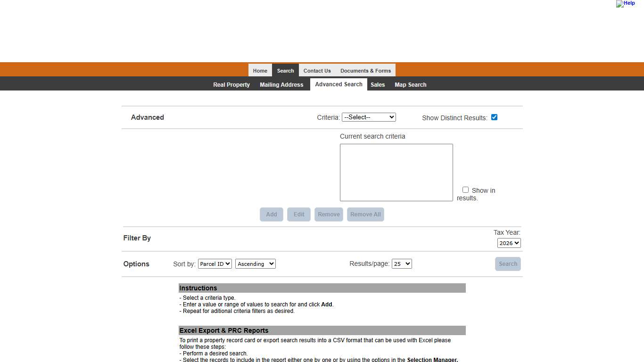Toggle the Show Distinct Results checkbox
Screen dimensions: 644x362
[494, 117]
